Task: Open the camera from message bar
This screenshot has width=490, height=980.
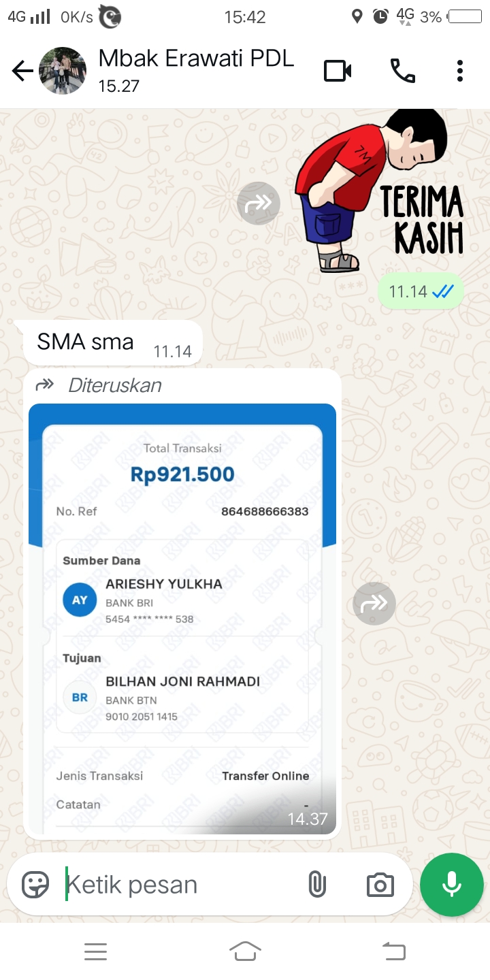Action: tap(380, 885)
